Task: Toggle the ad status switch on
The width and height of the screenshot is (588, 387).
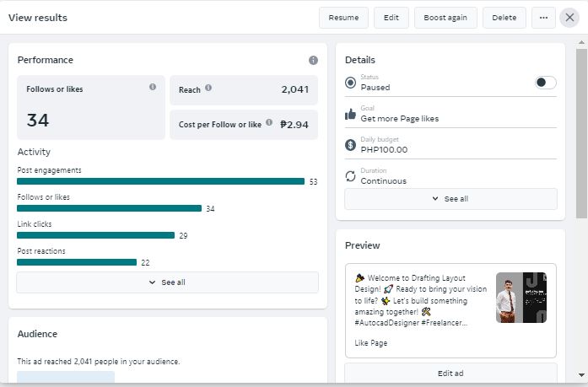Action: [546, 83]
